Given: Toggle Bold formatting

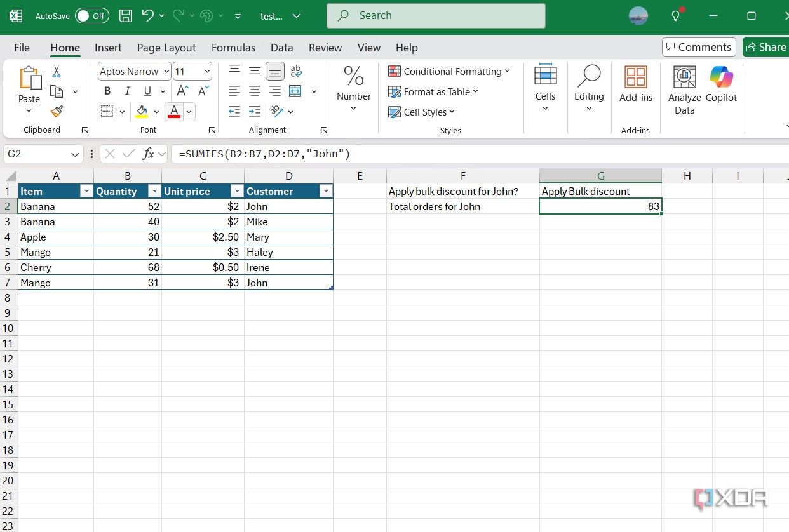Looking at the screenshot, I should (x=107, y=91).
